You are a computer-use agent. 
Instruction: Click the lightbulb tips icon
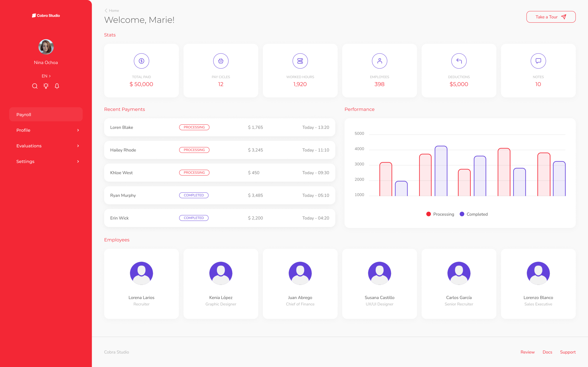click(46, 86)
